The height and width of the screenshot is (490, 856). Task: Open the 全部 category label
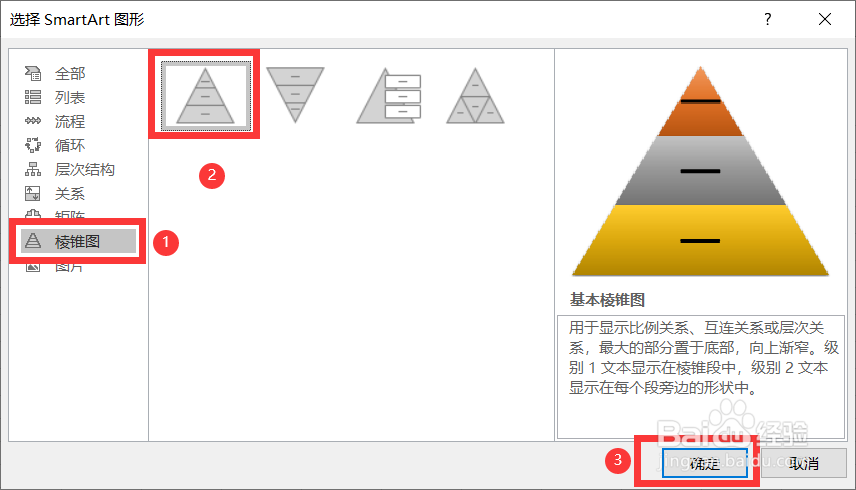tap(70, 73)
